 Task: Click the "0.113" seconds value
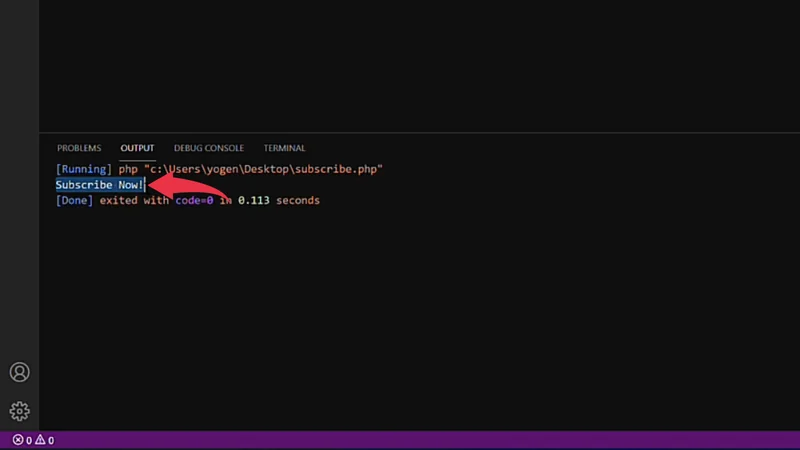(x=254, y=200)
